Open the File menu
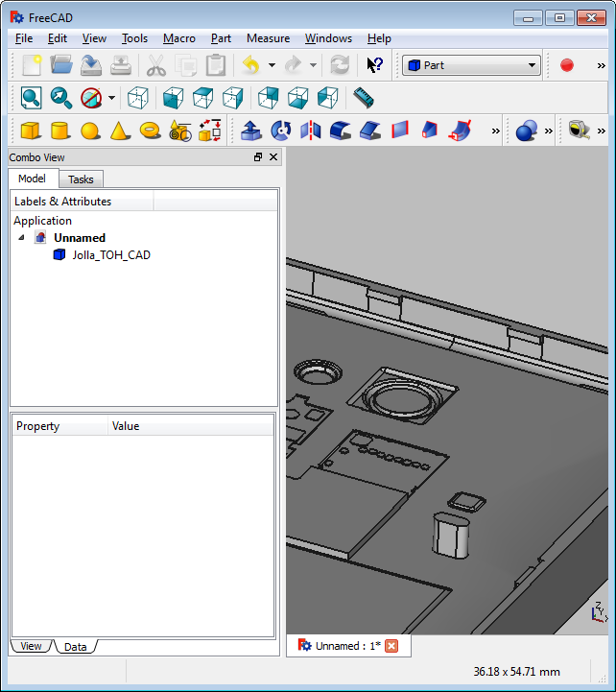616x692 pixels. point(24,38)
